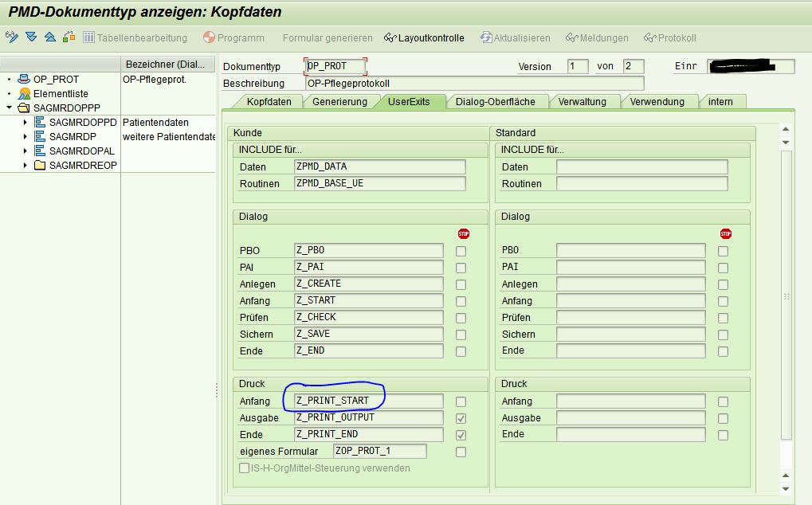The image size is (812, 505).
Task: Click the display/change toggle icon
Action: (x=12, y=37)
